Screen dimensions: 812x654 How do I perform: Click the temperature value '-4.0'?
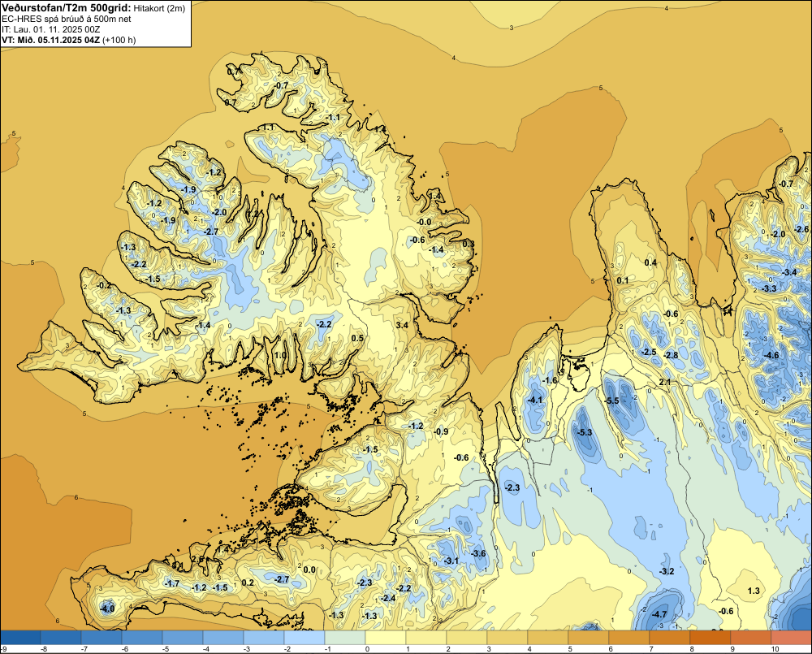(x=107, y=609)
